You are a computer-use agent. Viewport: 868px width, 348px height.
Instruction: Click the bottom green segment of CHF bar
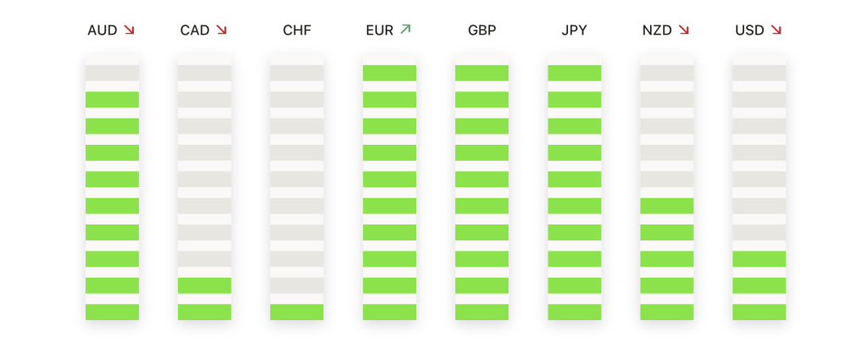click(x=297, y=312)
